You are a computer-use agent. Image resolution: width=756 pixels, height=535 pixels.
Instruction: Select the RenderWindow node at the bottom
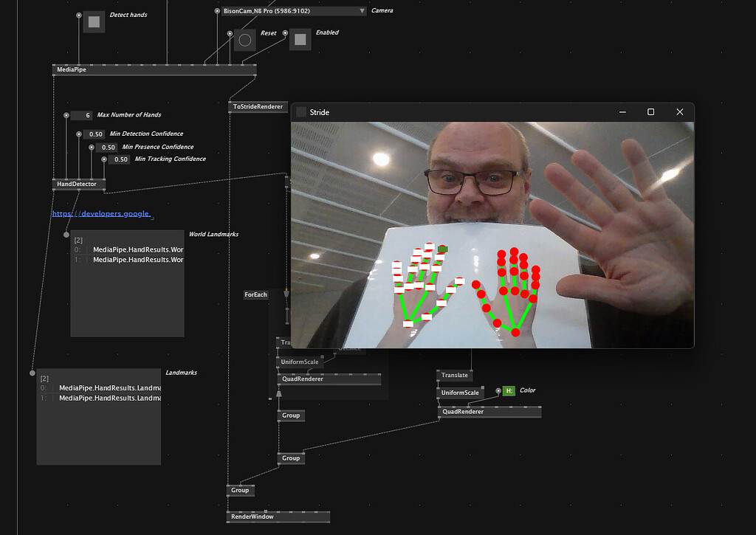point(251,517)
